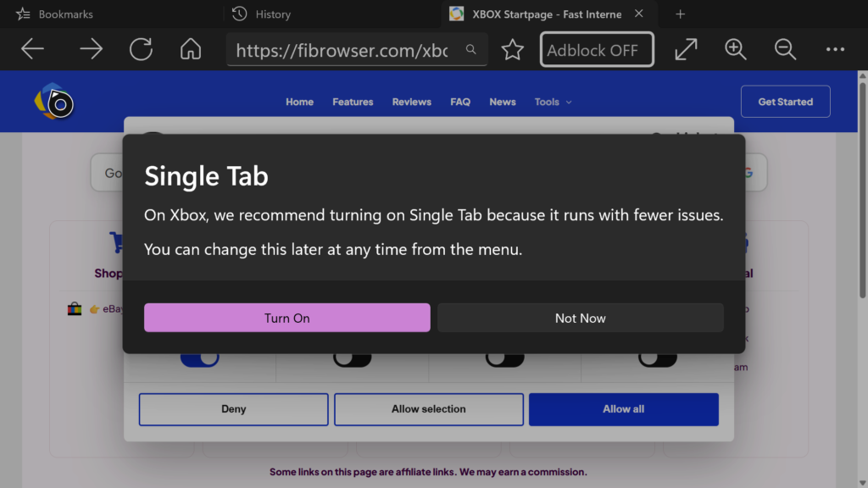The image size is (868, 488).
Task: Toggle the third cookie category switch
Action: coord(505,359)
